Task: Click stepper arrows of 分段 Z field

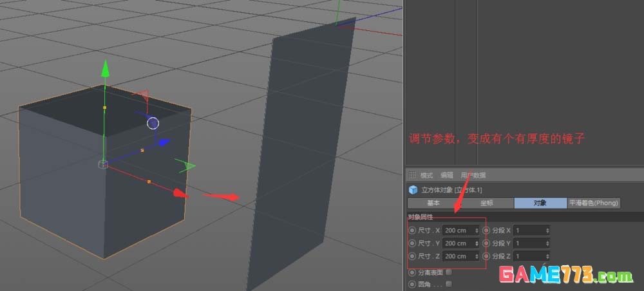Action: pos(547,256)
